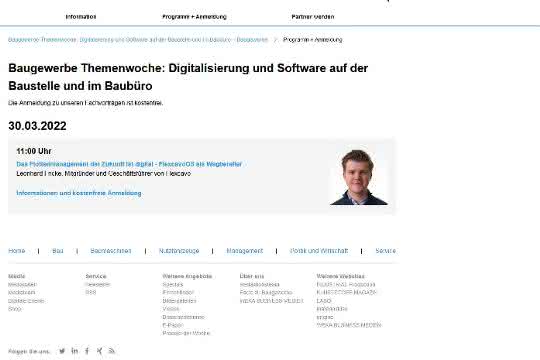This screenshot has width=540, height=360.
Task: Click Informationen und kostenfreie Anmeldung link
Action: pos(79,193)
